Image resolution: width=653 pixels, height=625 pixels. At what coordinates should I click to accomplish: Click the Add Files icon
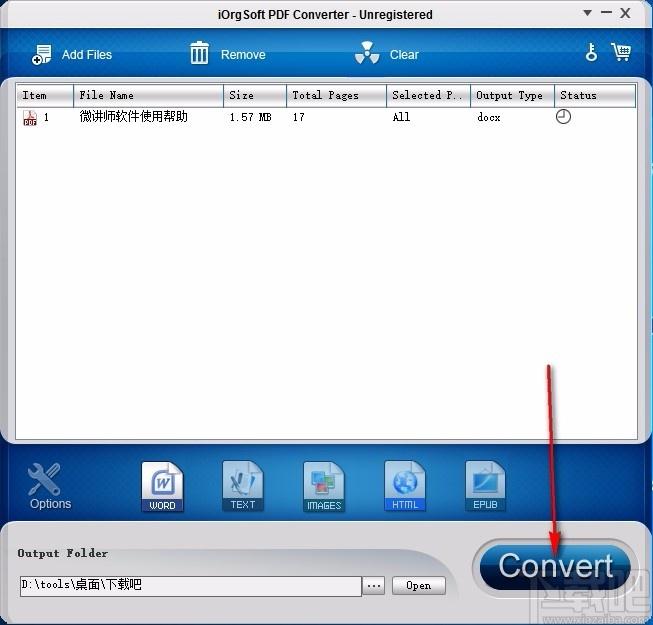42,55
